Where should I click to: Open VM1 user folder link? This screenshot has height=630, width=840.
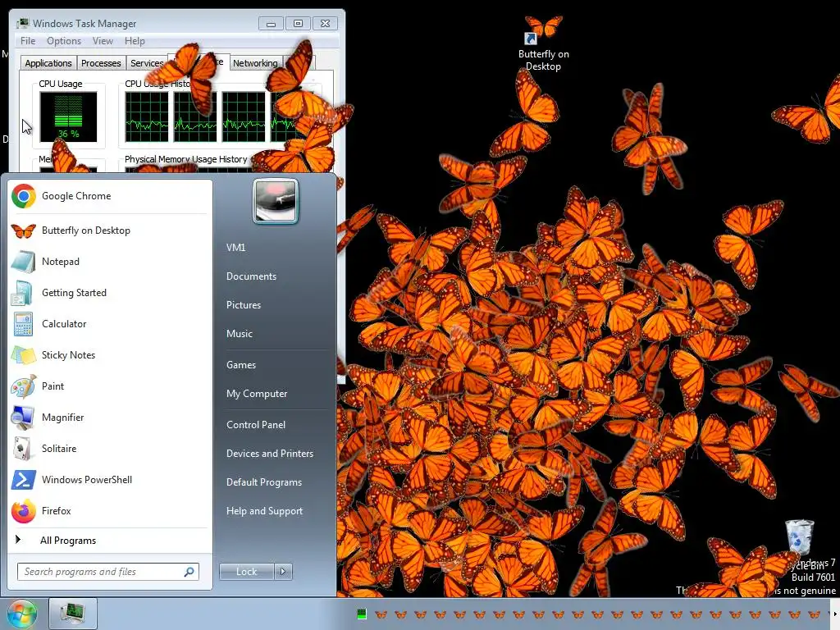[x=235, y=248]
